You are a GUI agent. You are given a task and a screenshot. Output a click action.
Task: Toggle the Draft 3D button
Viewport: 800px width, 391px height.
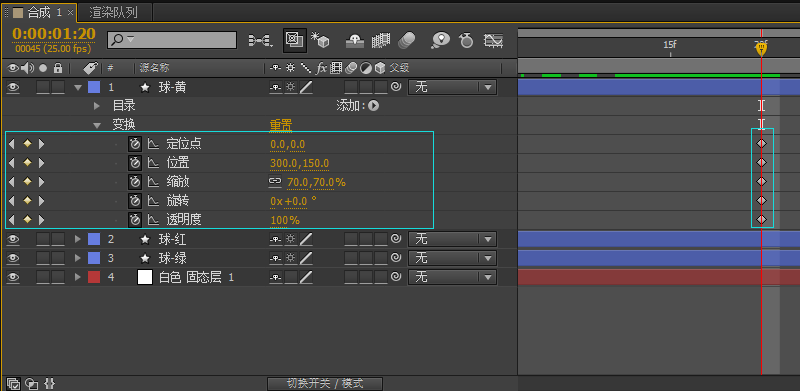click(294, 40)
